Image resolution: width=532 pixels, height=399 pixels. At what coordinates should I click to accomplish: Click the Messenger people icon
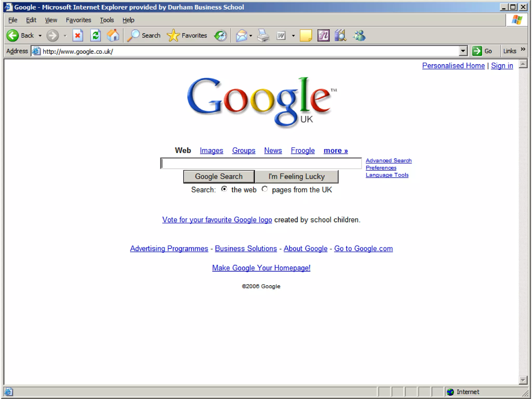coord(359,36)
